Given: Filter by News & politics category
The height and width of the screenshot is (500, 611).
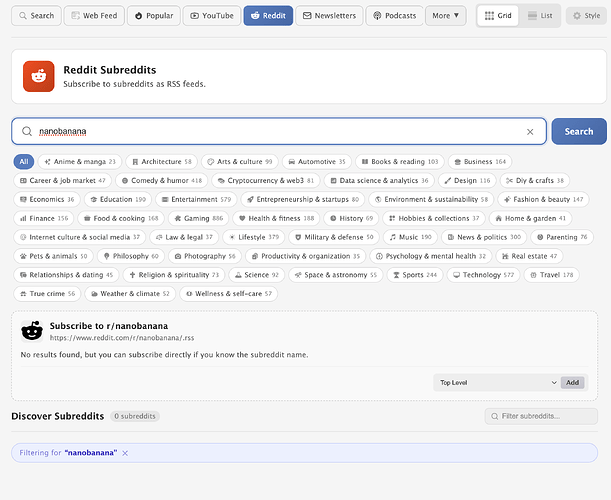Looking at the screenshot, I should 484,237.
